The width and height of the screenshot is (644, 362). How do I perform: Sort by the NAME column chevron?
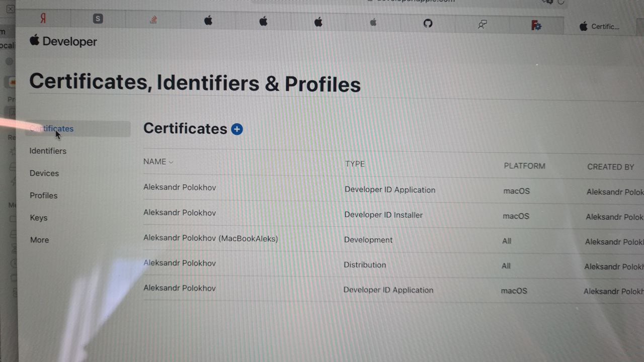[171, 162]
